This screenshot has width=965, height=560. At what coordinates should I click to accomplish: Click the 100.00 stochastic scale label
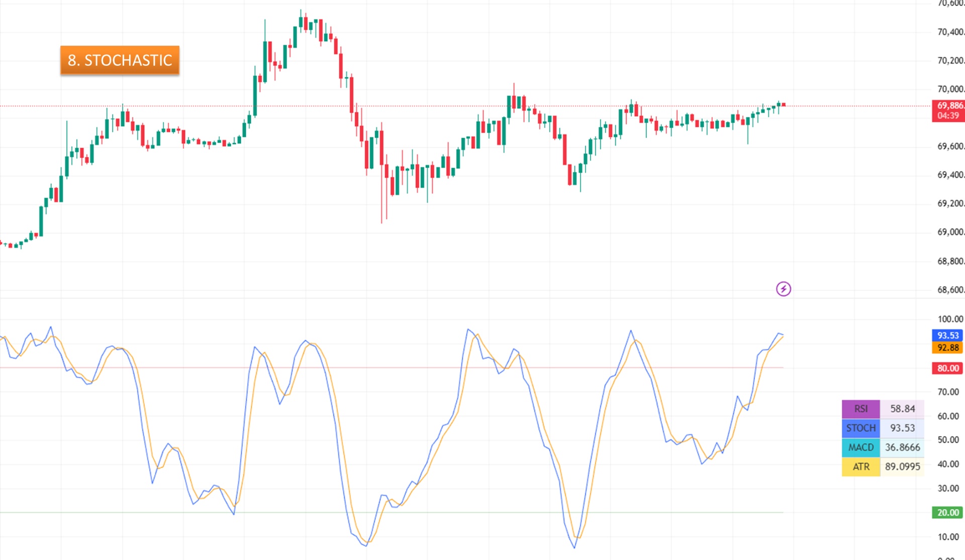[x=949, y=319]
